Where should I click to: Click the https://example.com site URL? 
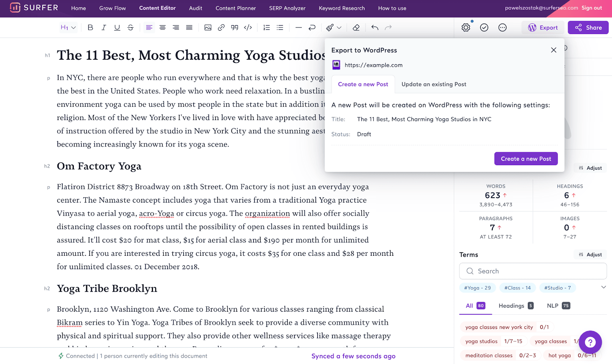click(x=373, y=65)
